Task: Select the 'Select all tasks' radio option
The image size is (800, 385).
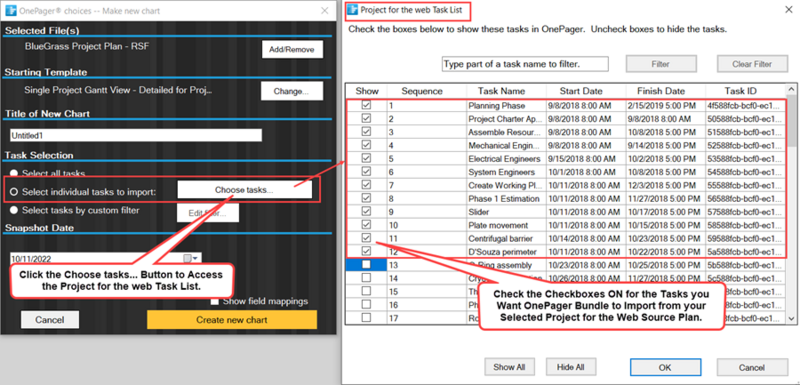Action: (14, 173)
